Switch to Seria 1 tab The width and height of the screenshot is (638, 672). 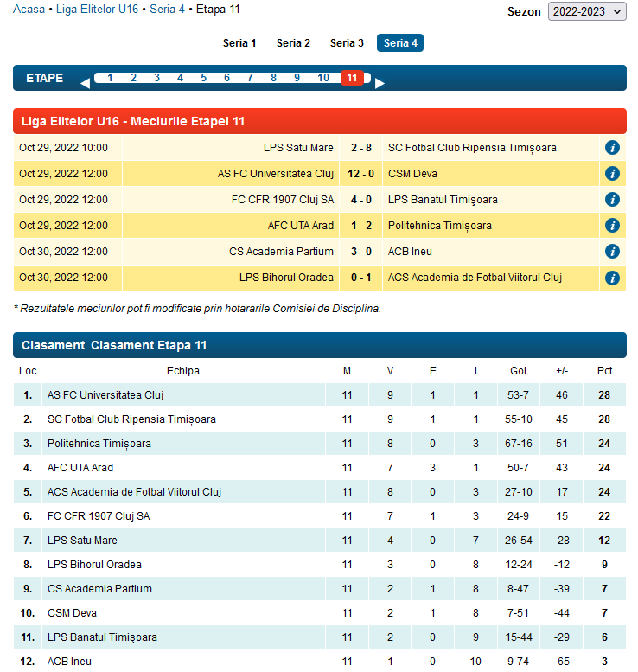239,43
